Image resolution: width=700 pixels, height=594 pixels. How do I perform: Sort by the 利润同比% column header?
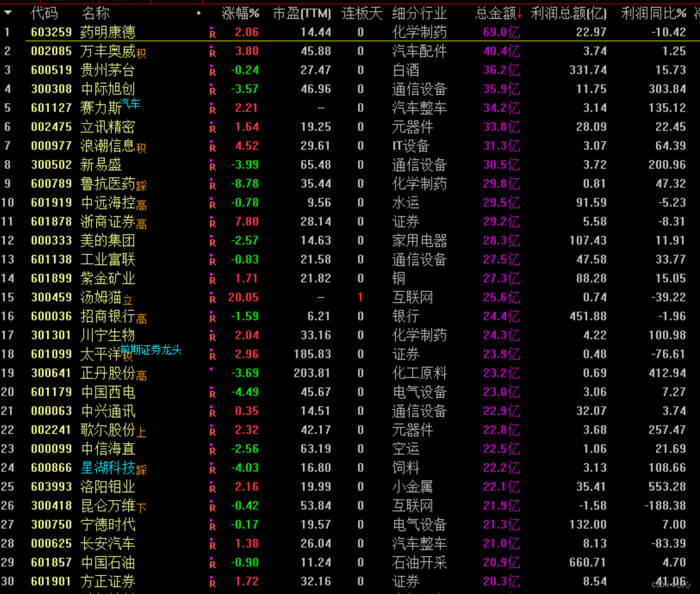653,13
